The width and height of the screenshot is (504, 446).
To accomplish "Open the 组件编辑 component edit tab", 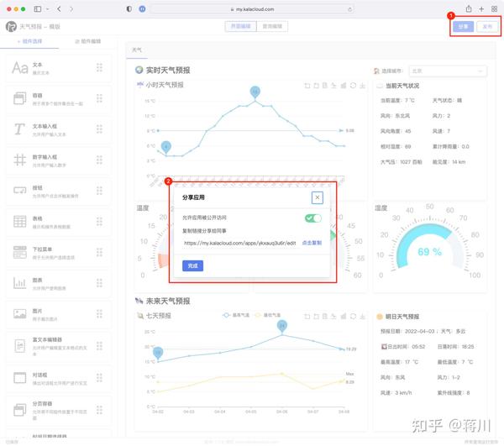I will pyautogui.click(x=87, y=41).
